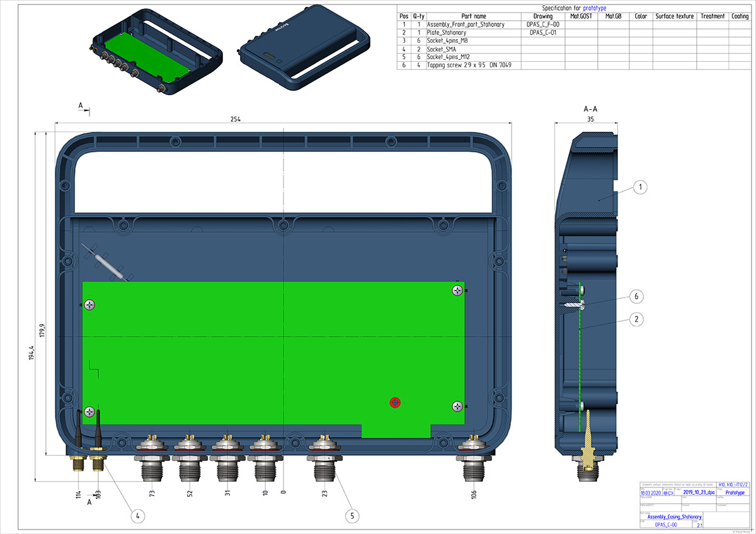Viewport: 756px width, 534px height.
Task: Click the blue 'prototype' text in specification header
Action: pyautogui.click(x=594, y=8)
